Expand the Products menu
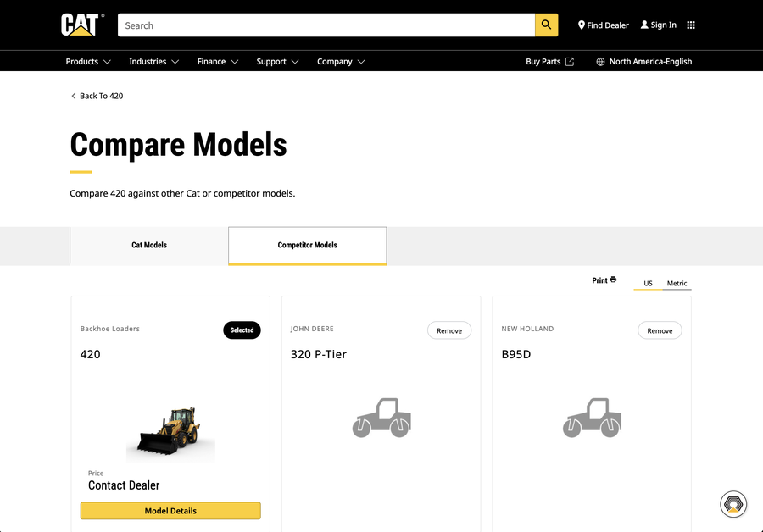Screen dimensions: 763x532 point(88,61)
